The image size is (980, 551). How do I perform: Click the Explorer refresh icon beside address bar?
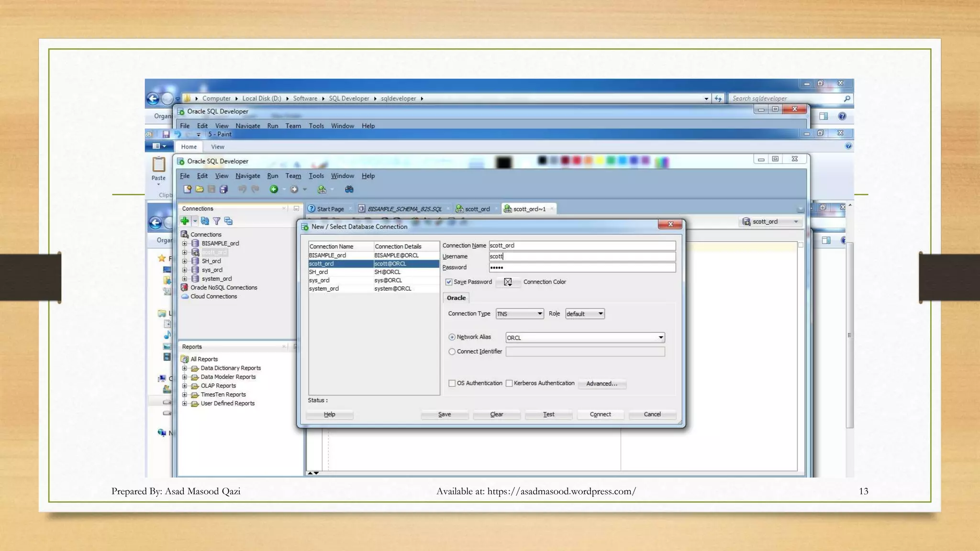pos(718,99)
